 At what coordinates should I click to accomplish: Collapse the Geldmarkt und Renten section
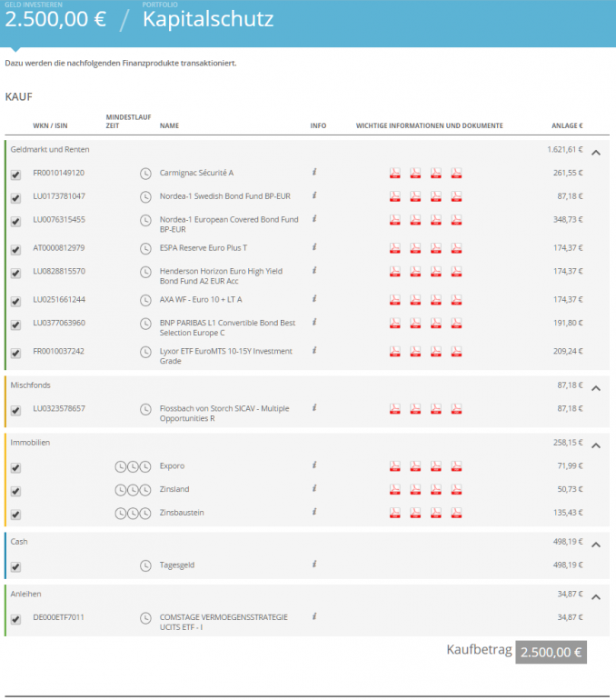tap(596, 153)
